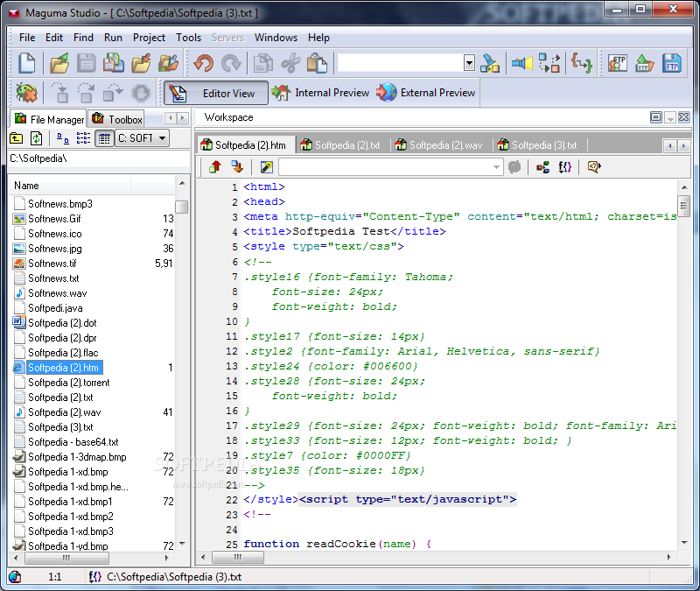Click the Undo arrow icon
The image size is (700, 591).
[x=204, y=63]
